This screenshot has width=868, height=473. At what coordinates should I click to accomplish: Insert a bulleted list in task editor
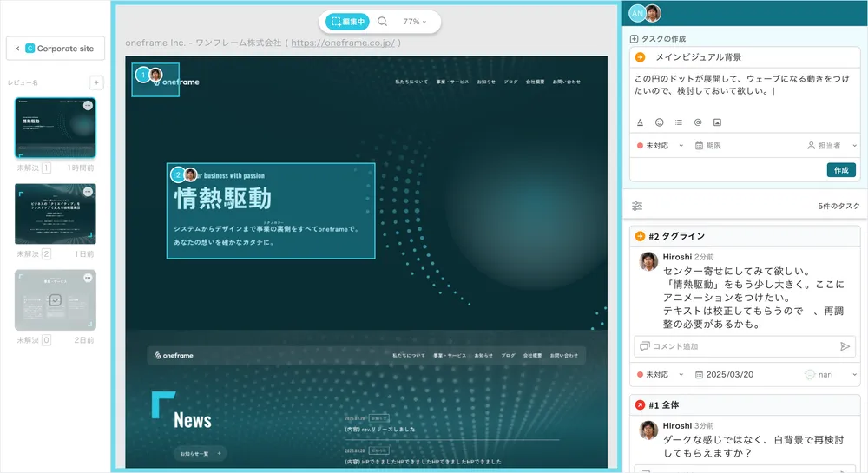pyautogui.click(x=679, y=122)
